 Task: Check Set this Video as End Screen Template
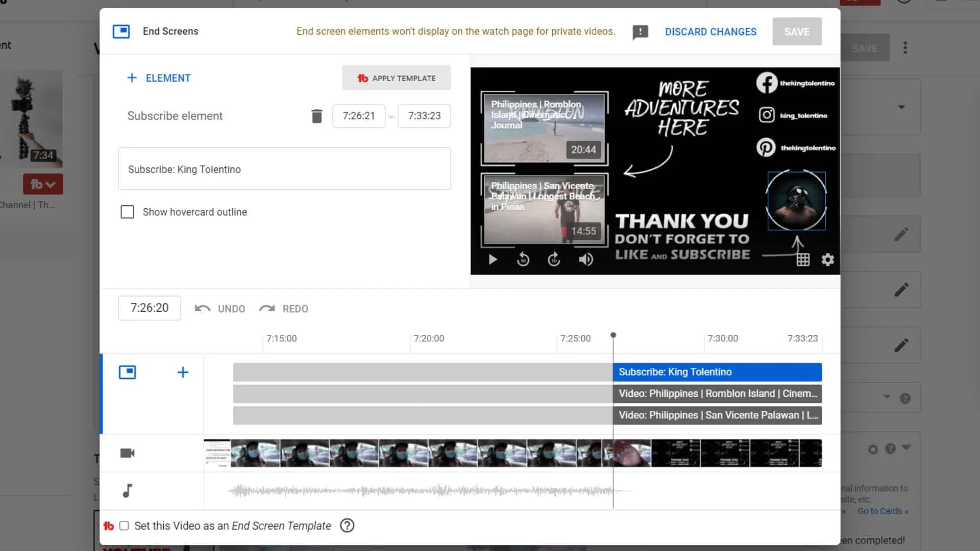pyautogui.click(x=124, y=526)
